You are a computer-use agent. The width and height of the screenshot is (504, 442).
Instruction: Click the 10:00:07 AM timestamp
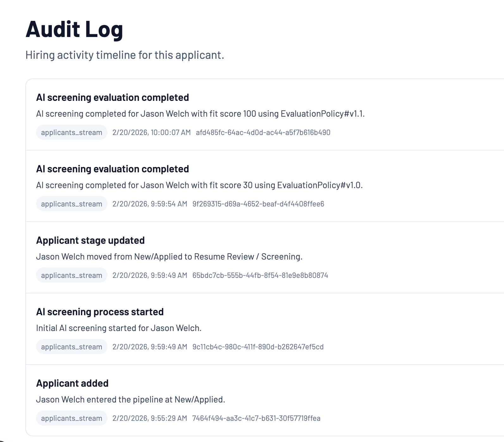tap(151, 132)
